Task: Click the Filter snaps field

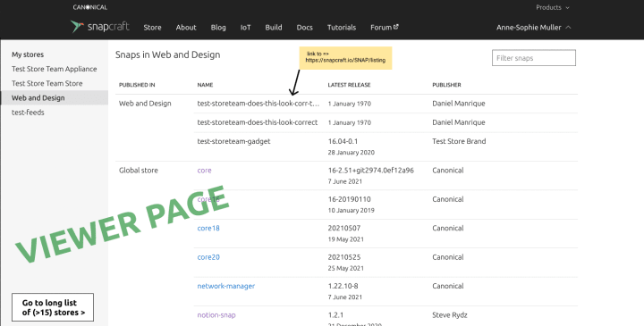Action: point(533,58)
